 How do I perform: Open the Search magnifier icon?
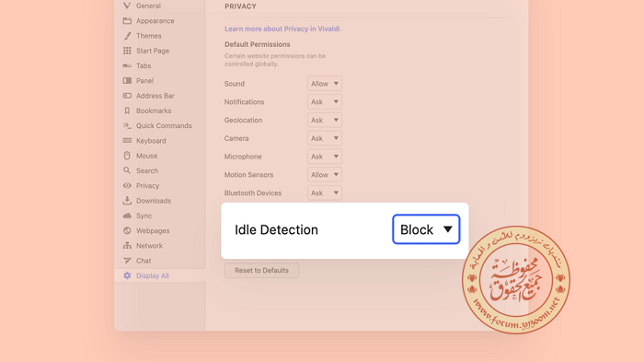127,170
